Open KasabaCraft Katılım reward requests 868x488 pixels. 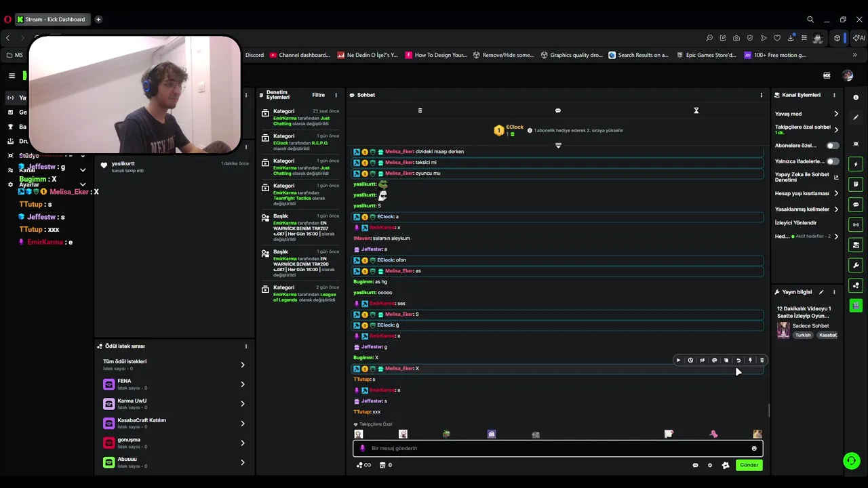pyautogui.click(x=175, y=424)
